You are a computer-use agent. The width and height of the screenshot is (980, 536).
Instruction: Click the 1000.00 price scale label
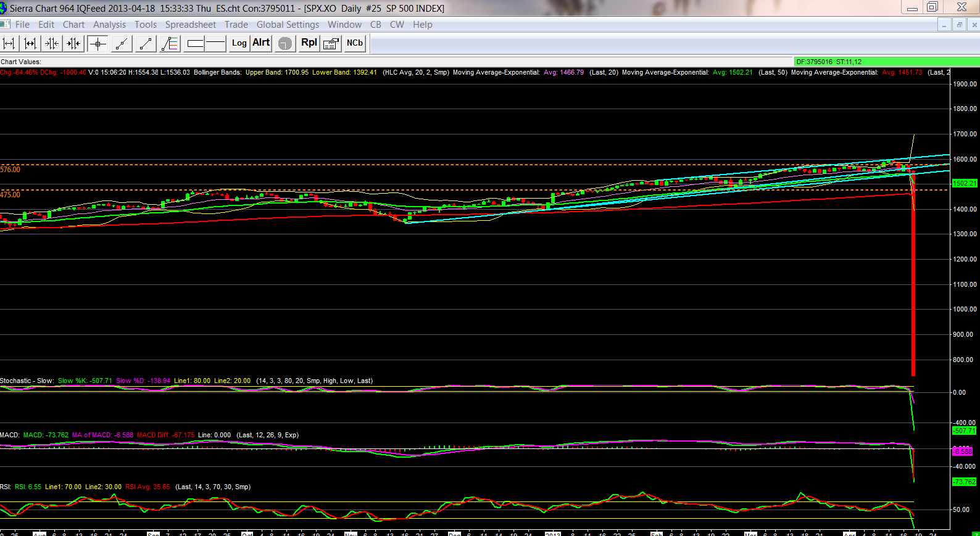click(x=965, y=309)
